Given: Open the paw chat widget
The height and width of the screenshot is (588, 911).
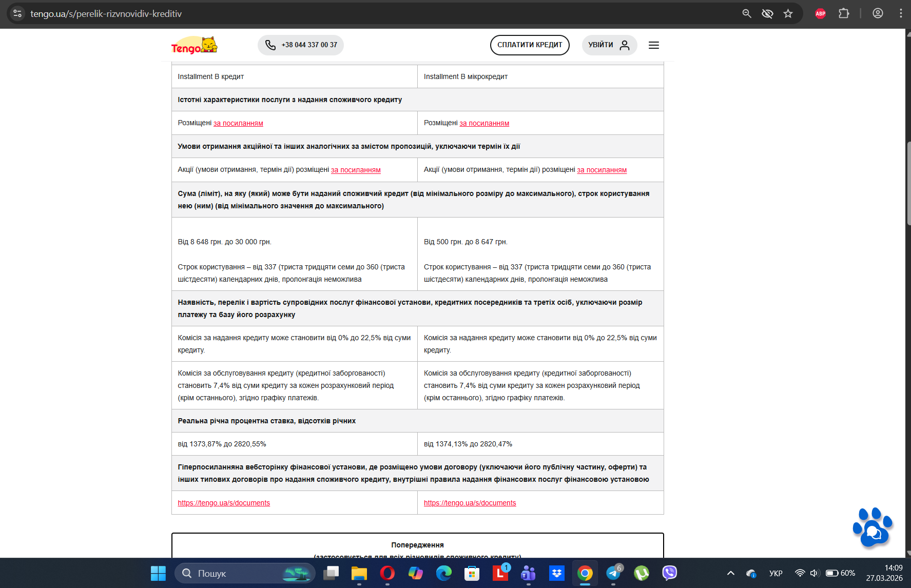Looking at the screenshot, I should pyautogui.click(x=873, y=527).
